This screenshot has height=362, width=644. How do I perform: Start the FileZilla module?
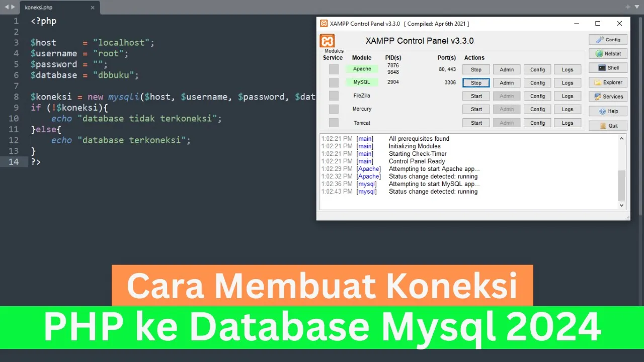click(x=476, y=96)
